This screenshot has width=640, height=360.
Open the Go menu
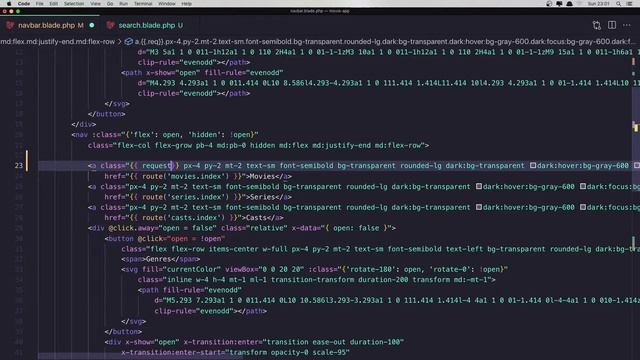click(x=110, y=4)
